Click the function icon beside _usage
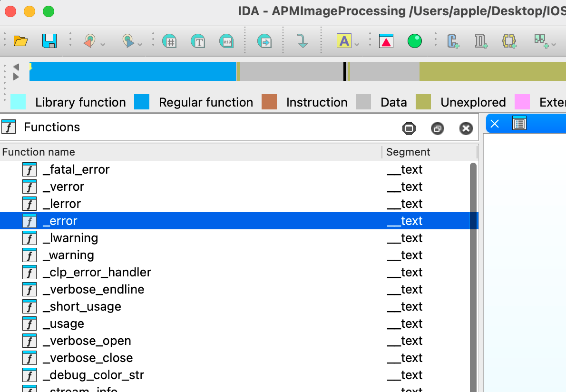The image size is (566, 392). pyautogui.click(x=29, y=323)
